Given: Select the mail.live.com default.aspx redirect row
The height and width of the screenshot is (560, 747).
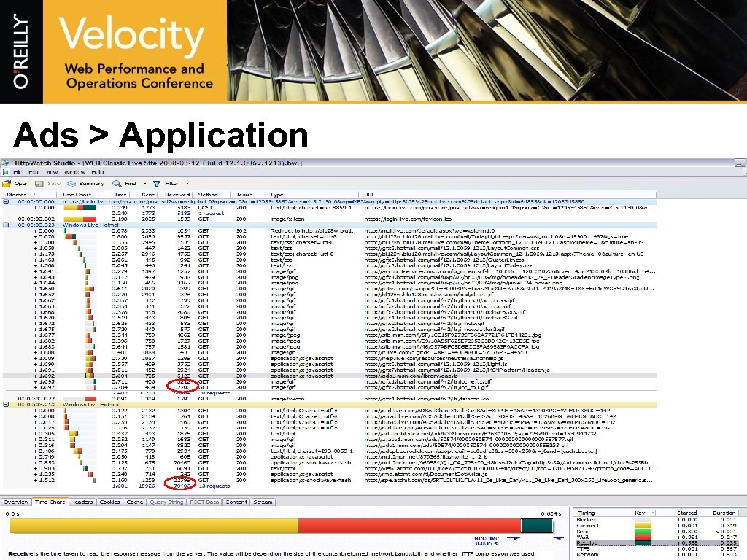Looking at the screenshot, I should pyautogui.click(x=330, y=230).
